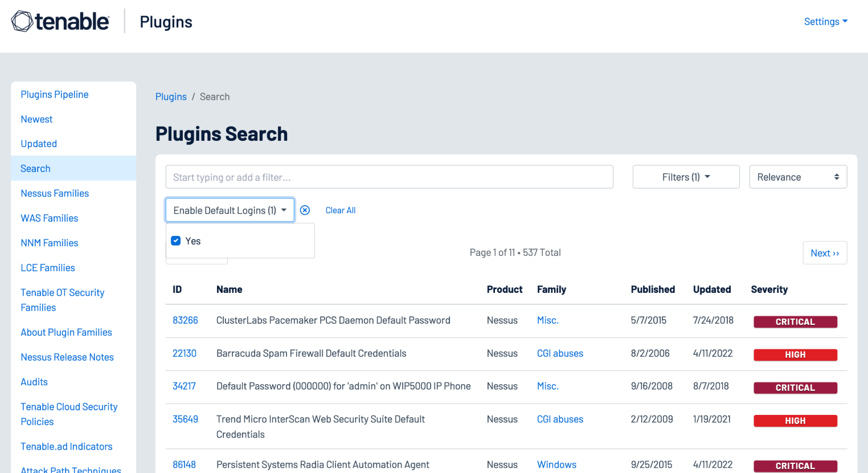Open Tenable.ad Indicators in sidebar
Image resolution: width=868 pixels, height=473 pixels.
pyautogui.click(x=67, y=447)
